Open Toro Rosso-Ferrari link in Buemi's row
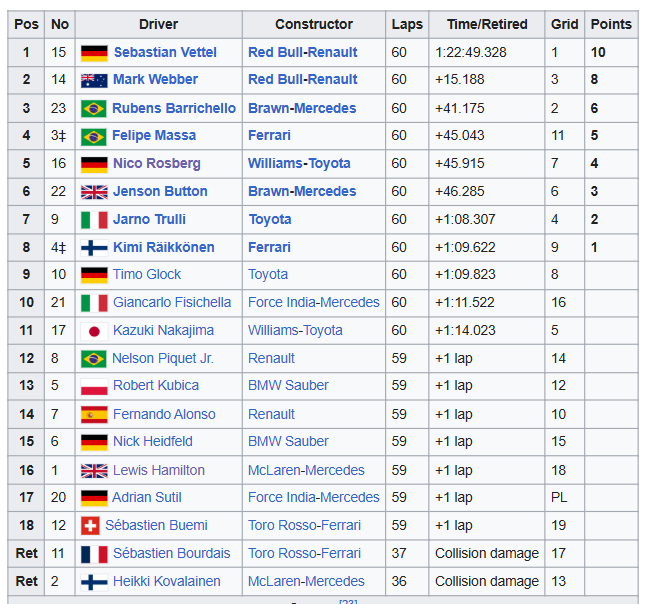 pyautogui.click(x=305, y=525)
